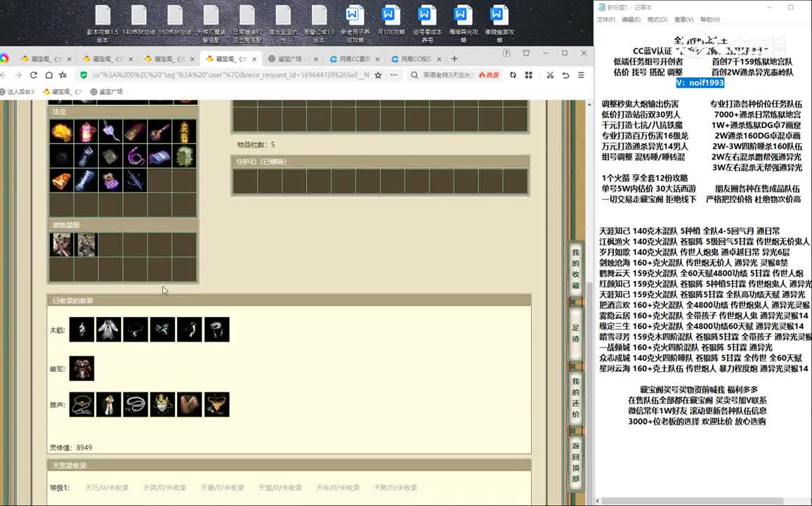
Task: Click the browser home icon
Action: [x=48, y=75]
